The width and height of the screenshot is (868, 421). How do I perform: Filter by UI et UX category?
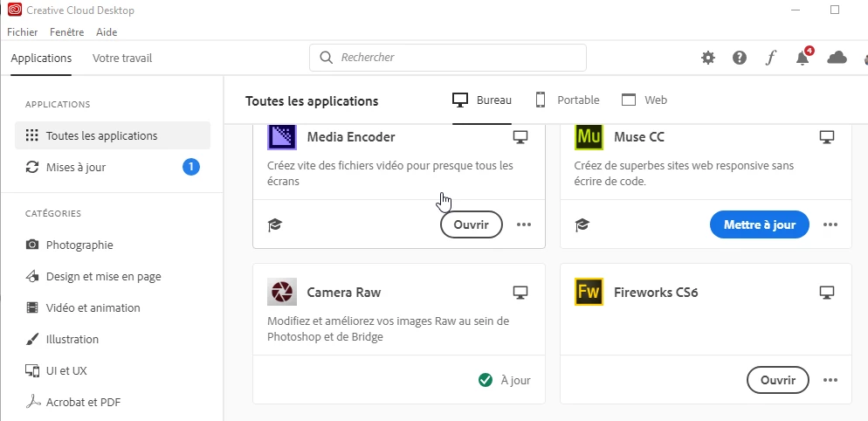coord(56,371)
